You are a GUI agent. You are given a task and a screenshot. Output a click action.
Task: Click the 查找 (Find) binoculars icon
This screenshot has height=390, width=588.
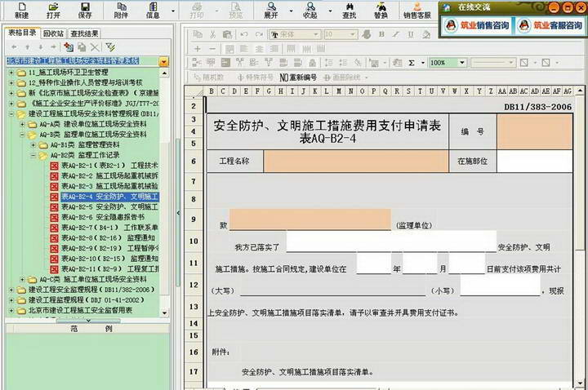point(350,11)
